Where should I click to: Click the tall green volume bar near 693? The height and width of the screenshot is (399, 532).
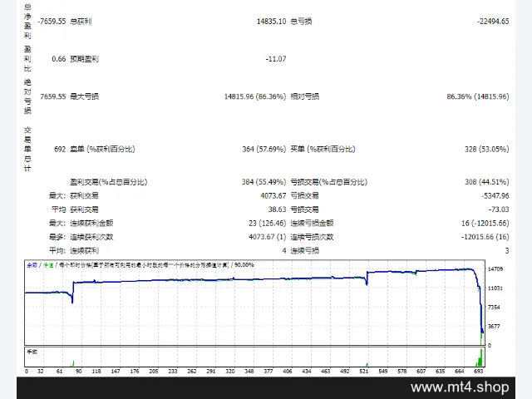click(x=481, y=357)
